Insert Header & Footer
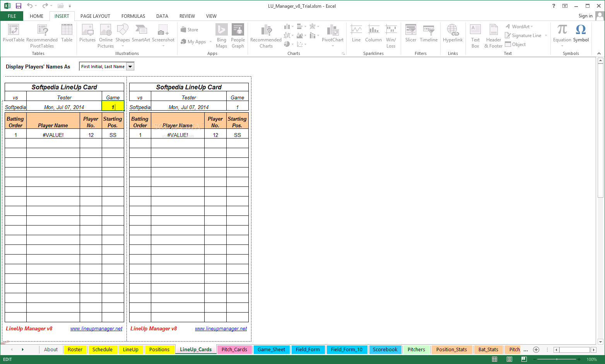 click(494, 36)
